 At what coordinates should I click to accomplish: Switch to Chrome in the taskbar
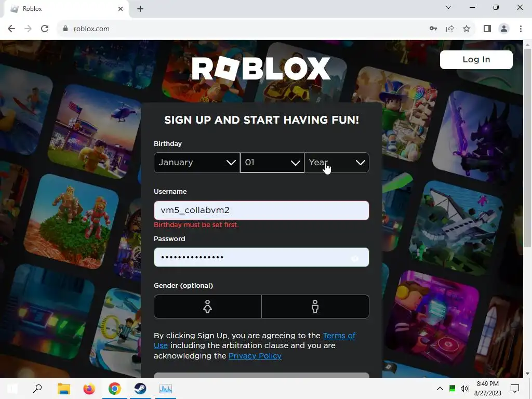tap(115, 389)
